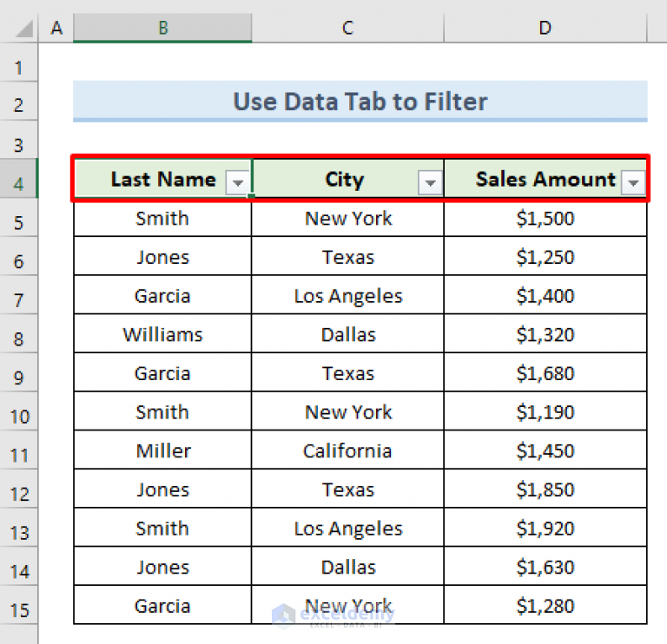This screenshot has width=667, height=644.
Task: Open the Sales Amount filter dropdown
Action: [x=634, y=182]
